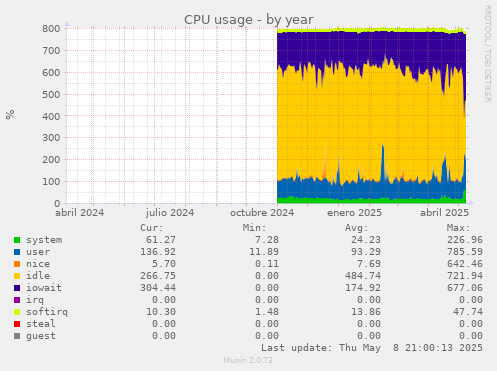Click softirq min value 1.48
497x371 pixels.
[267, 312]
